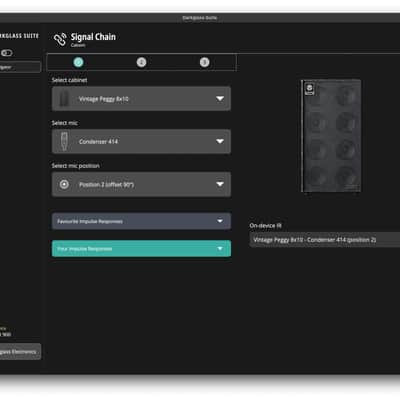
Task: Switch to cabinet slot 2
Action: [x=141, y=62]
